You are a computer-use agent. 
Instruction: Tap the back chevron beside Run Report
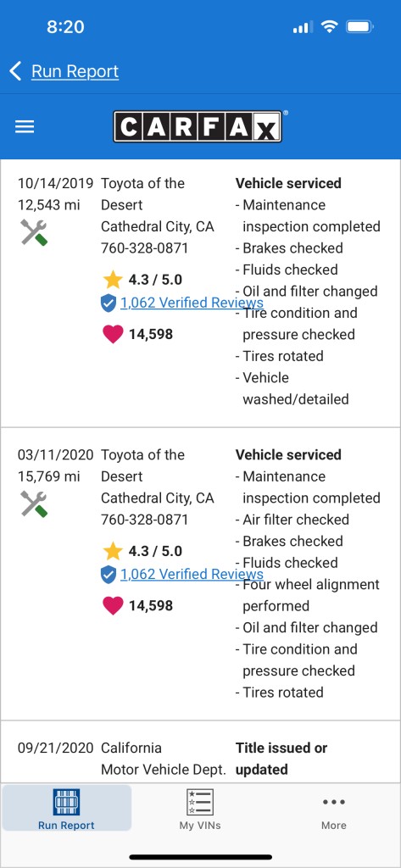pos(15,71)
